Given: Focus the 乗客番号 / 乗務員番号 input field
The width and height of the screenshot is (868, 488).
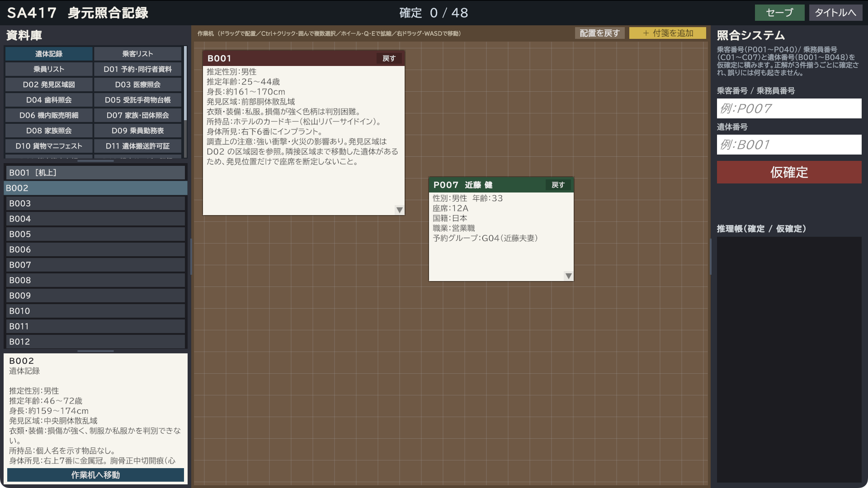Looking at the screenshot, I should [789, 108].
